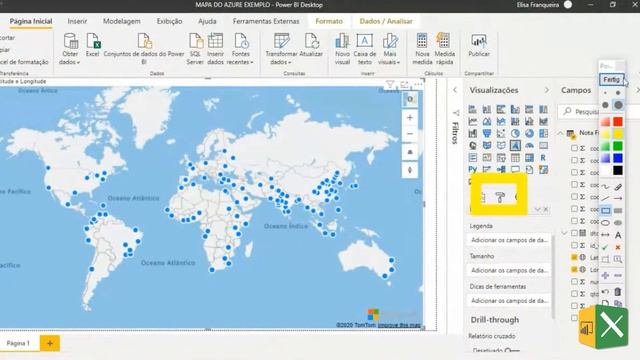Connect to SQL Server from the ribbon
The image size is (640, 360).
(x=195, y=49)
